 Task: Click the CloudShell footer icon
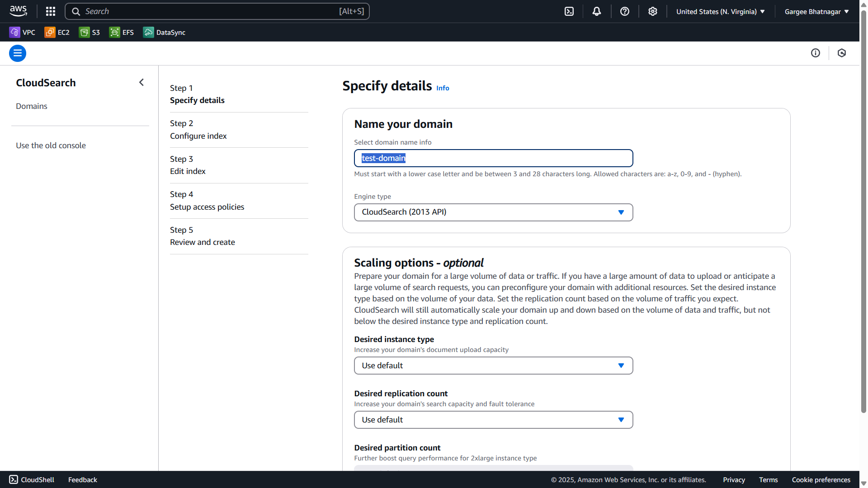[14, 479]
